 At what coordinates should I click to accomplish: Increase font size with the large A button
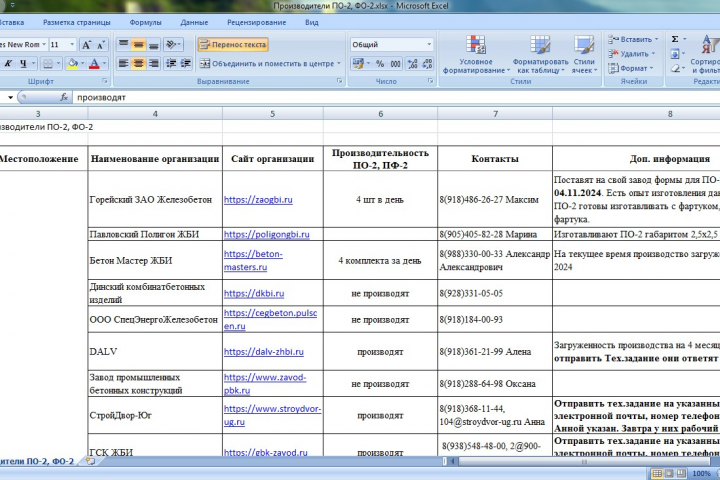click(86, 45)
